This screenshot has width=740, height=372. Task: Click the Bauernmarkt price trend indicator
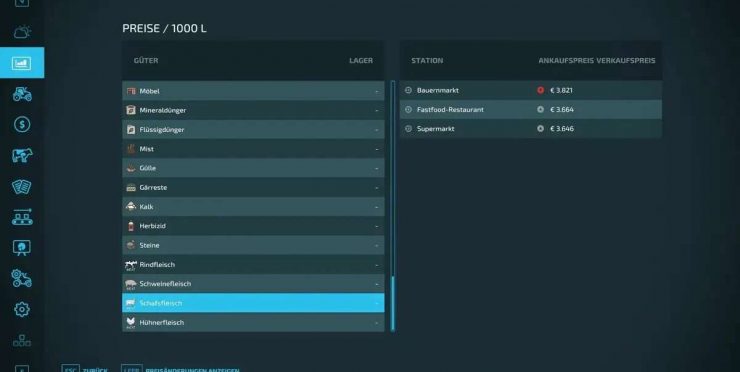point(540,90)
